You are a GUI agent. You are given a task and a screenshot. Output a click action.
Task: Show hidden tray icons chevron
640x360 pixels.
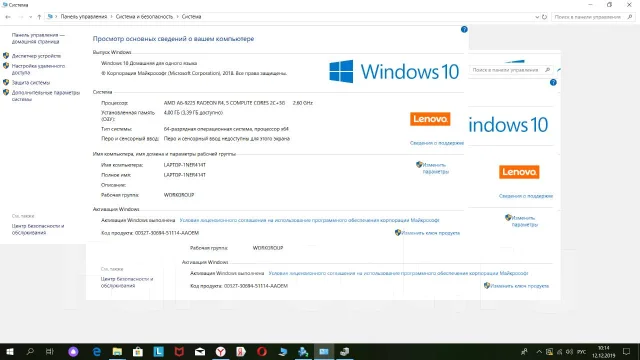click(539, 351)
